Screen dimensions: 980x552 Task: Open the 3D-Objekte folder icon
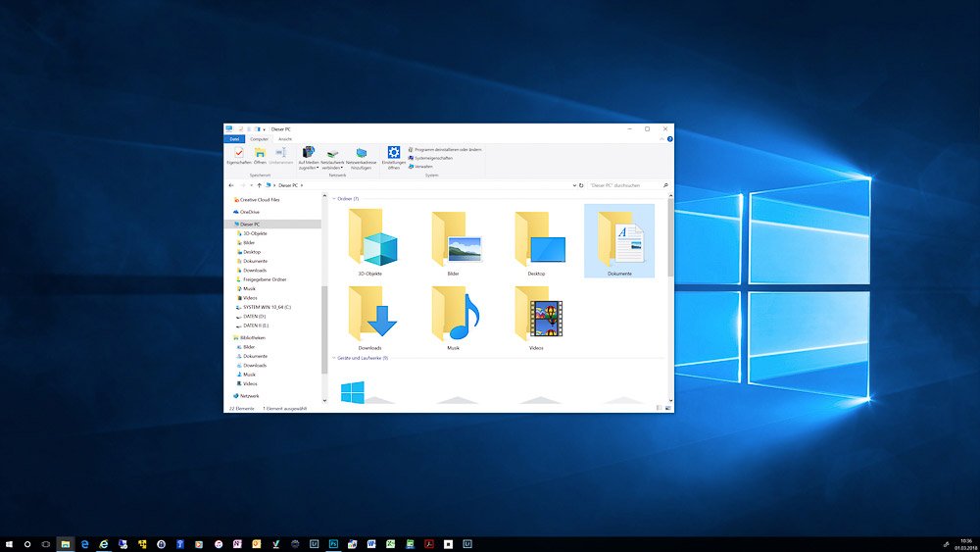coord(369,240)
